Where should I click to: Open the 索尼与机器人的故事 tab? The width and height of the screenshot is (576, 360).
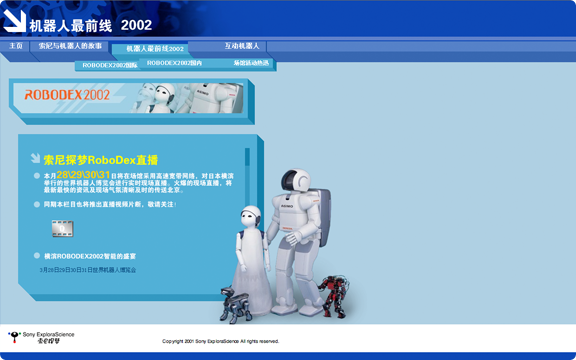pyautogui.click(x=70, y=46)
